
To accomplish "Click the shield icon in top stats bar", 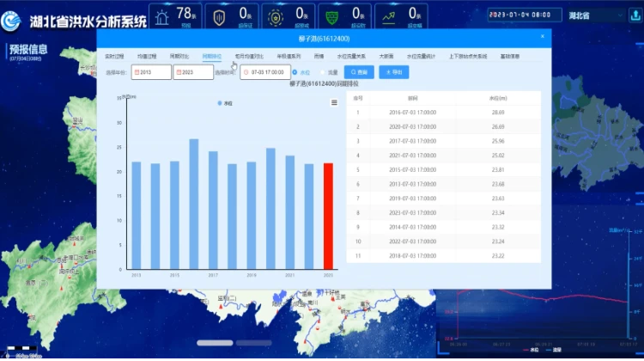I will tap(220, 15).
